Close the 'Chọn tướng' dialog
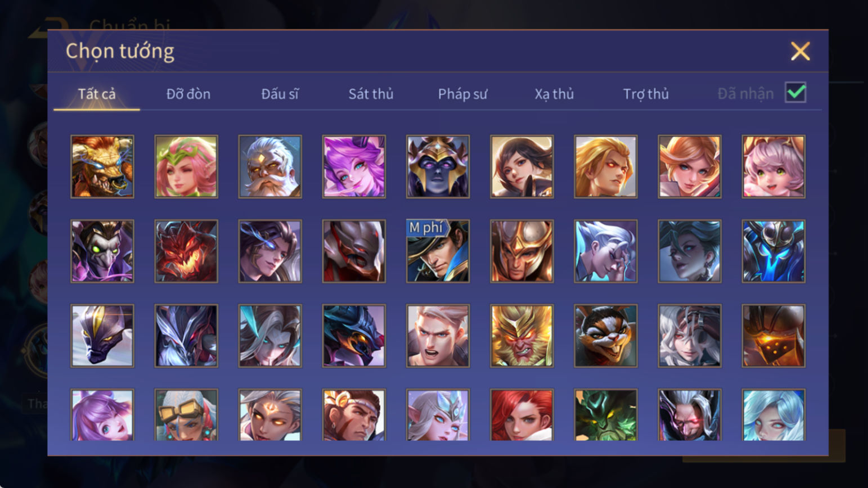Image resolution: width=868 pixels, height=488 pixels. point(800,51)
